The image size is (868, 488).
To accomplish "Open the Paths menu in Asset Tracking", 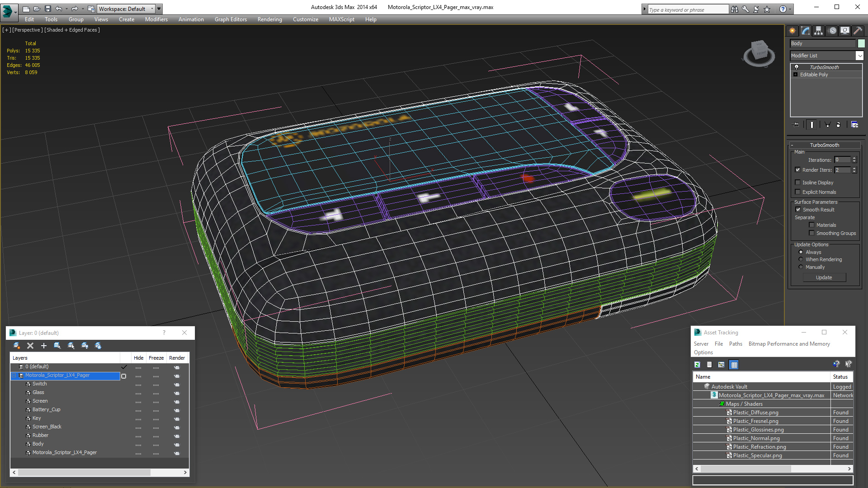I will [x=736, y=344].
